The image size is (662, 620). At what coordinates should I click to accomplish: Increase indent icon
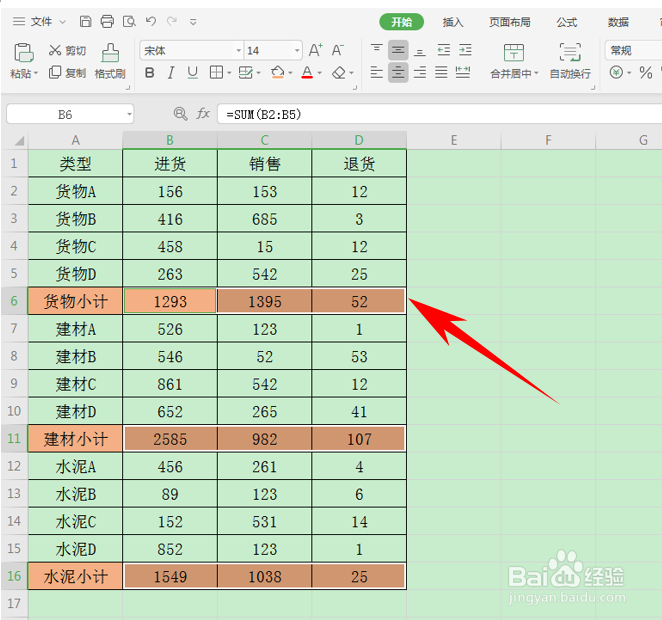coord(465,51)
